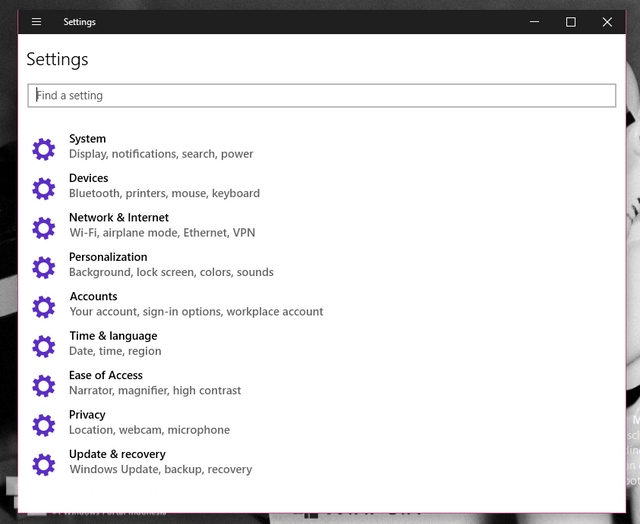This screenshot has width=640, height=524.
Task: Open the hamburger menu in title bar
Action: pyautogui.click(x=37, y=22)
